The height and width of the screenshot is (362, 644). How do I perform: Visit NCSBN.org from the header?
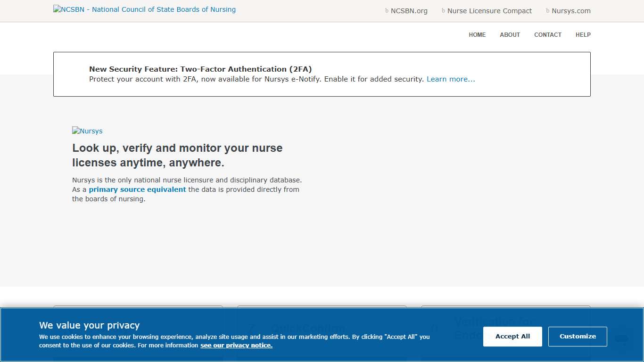409,10
